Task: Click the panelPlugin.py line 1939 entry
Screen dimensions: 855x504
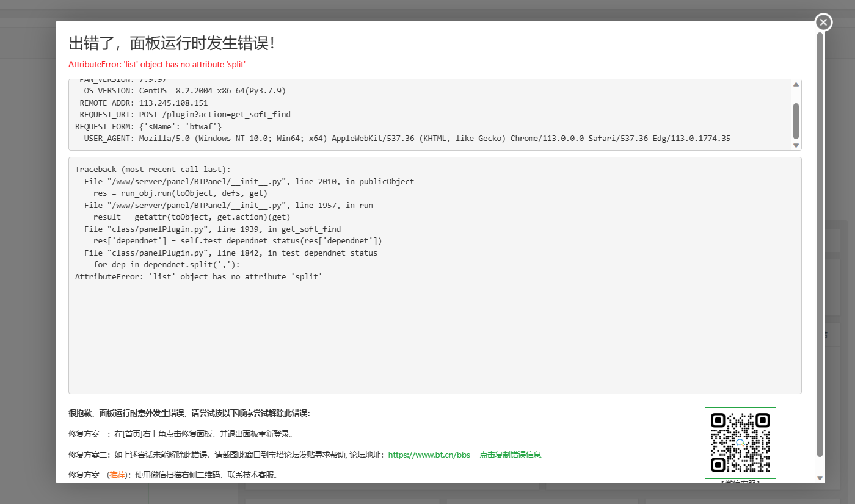Action: pos(213,229)
